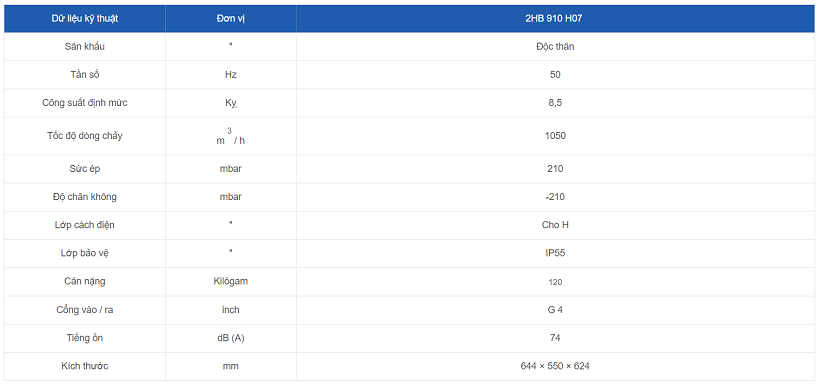The image size is (820, 385).
Task: Click the 'Độc thân' value cell
Action: pos(555,47)
